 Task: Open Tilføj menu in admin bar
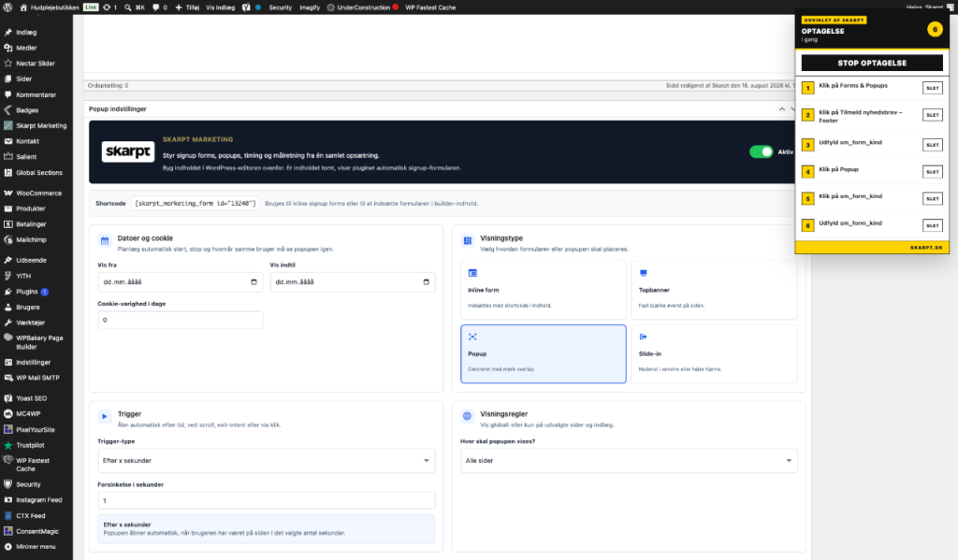click(x=187, y=7)
